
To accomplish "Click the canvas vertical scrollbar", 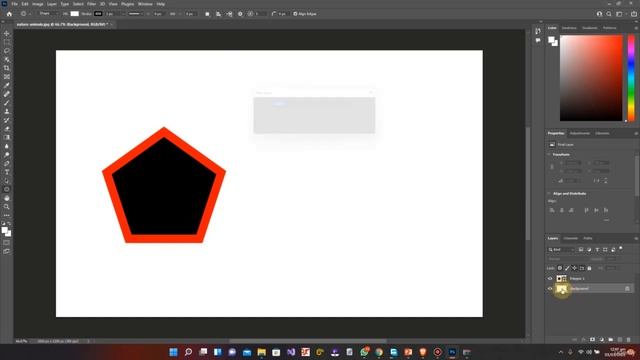I will coord(528,184).
